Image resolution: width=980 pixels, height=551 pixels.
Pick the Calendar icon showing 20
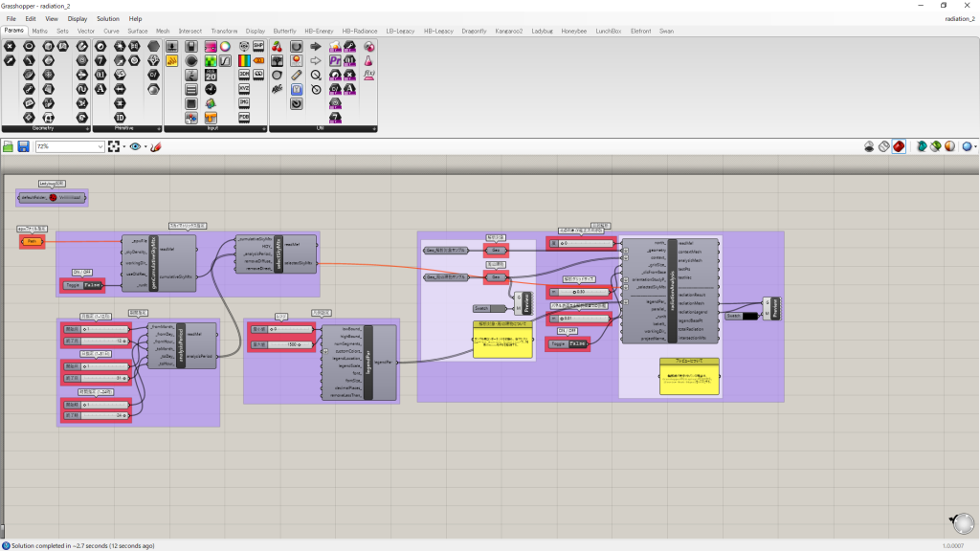(x=211, y=75)
